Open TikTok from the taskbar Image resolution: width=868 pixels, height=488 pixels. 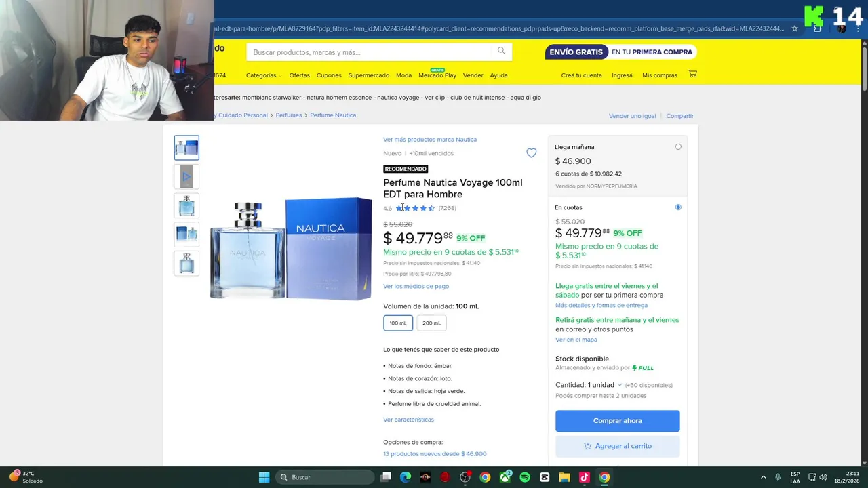[585, 477]
